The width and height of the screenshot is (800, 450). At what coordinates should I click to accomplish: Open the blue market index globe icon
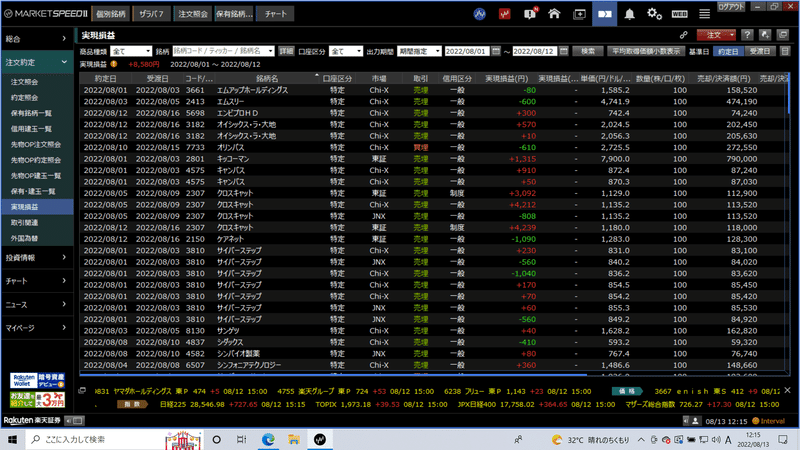click(x=479, y=14)
